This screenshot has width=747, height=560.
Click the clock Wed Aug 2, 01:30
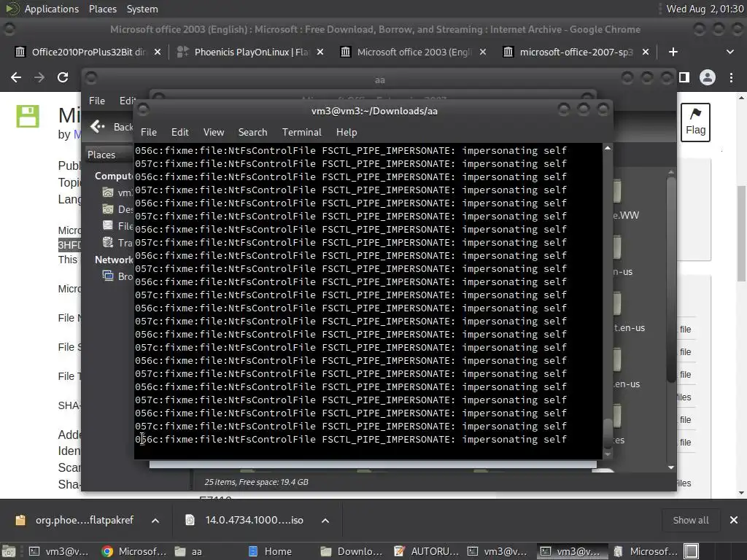click(x=705, y=9)
